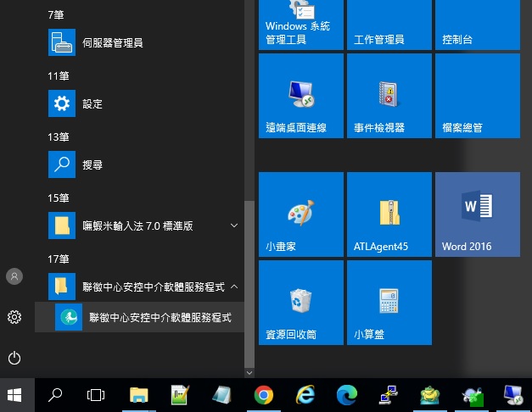Open Internet Explorer from the taskbar
This screenshot has width=532, height=412.
(305, 394)
